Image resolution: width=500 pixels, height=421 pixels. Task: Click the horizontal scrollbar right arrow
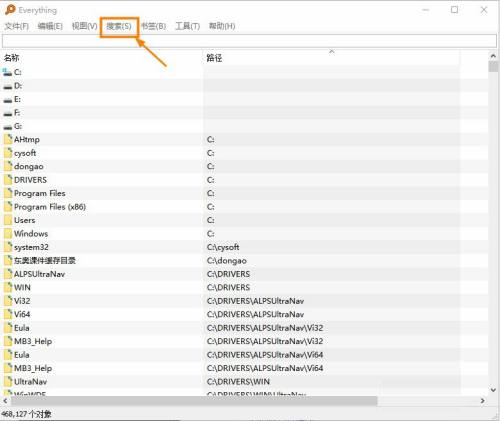click(482, 401)
